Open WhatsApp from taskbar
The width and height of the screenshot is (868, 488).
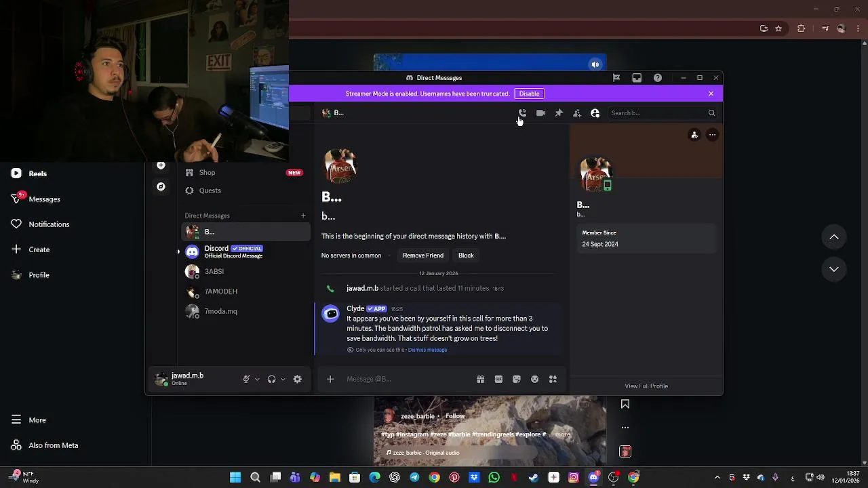pyautogui.click(x=494, y=478)
